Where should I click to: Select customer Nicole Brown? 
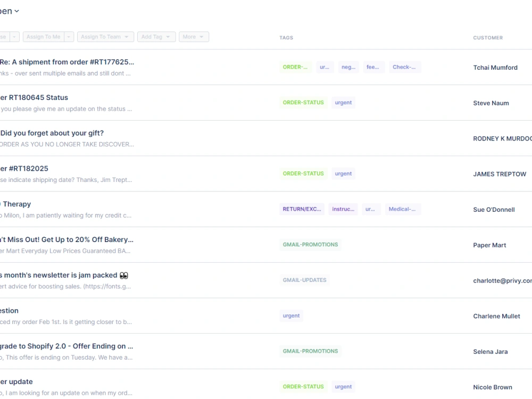pos(492,387)
